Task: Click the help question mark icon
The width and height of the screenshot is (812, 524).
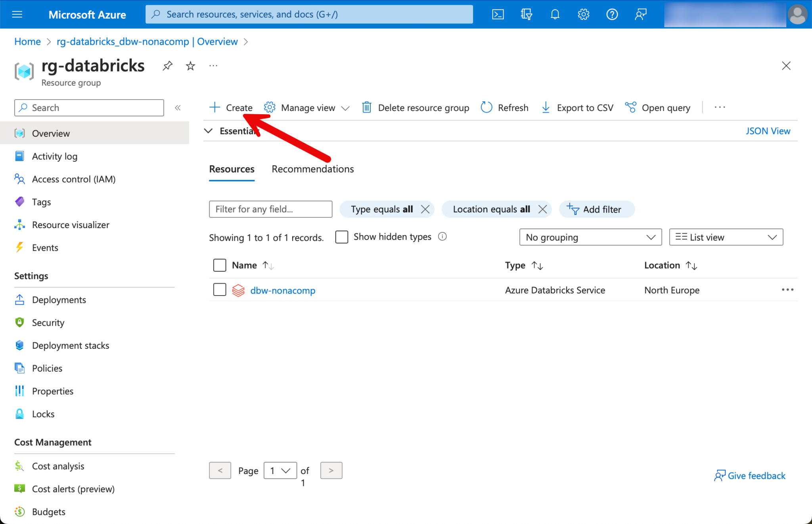Action: (612, 15)
